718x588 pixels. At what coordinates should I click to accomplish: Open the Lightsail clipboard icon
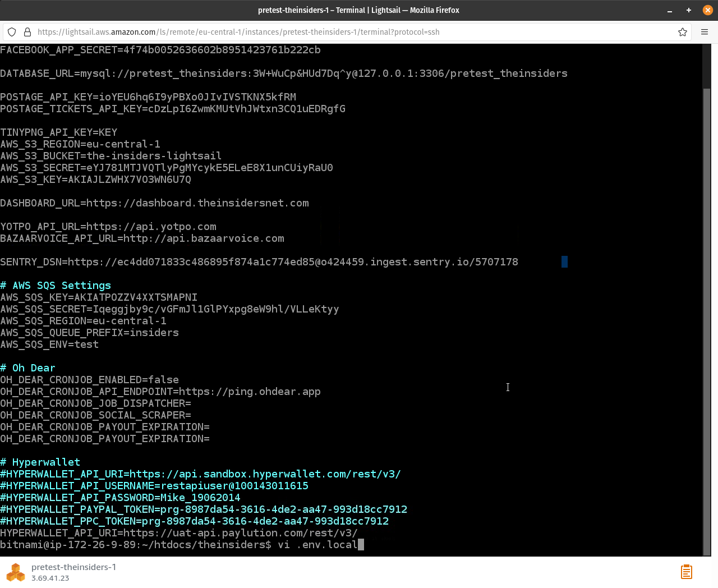coord(687,572)
